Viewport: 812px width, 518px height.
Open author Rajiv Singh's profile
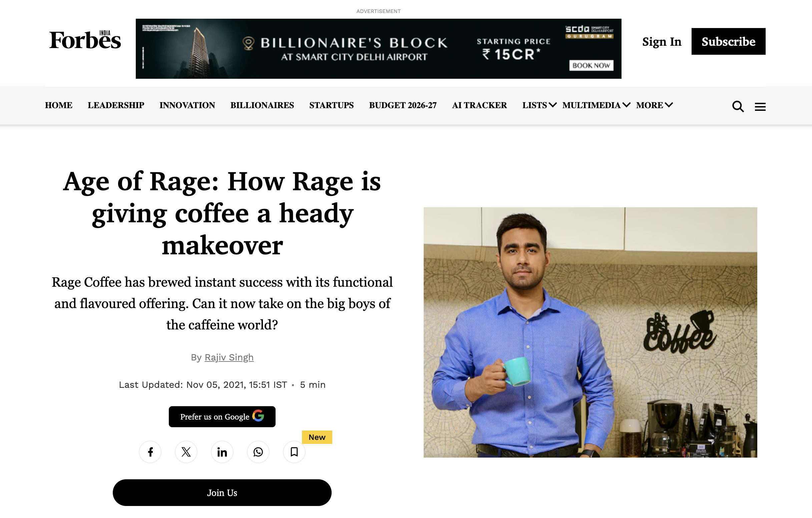point(229,357)
